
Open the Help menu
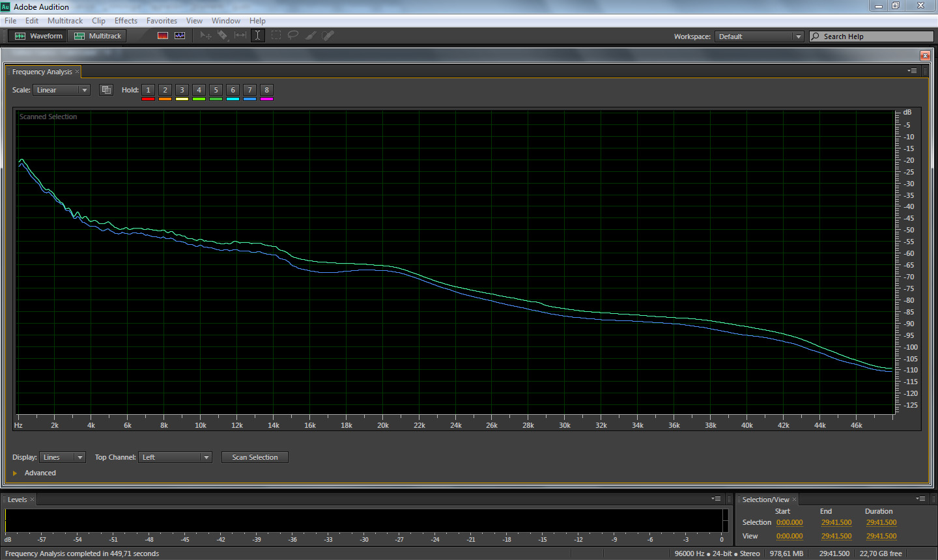pyautogui.click(x=257, y=21)
